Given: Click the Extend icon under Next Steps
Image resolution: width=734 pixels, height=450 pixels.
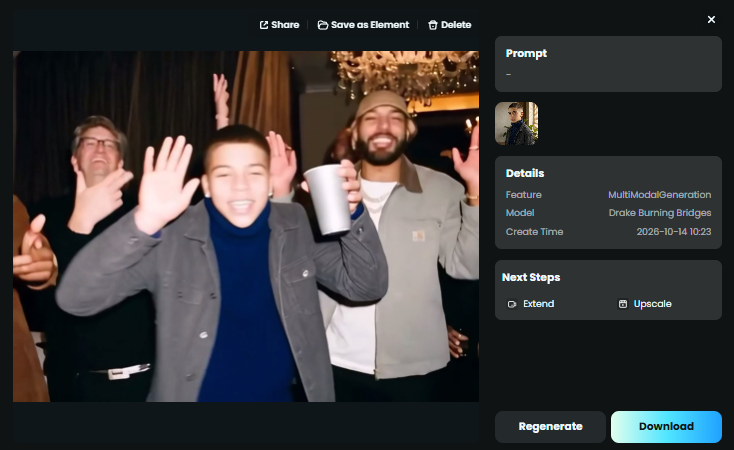Looking at the screenshot, I should 512,304.
